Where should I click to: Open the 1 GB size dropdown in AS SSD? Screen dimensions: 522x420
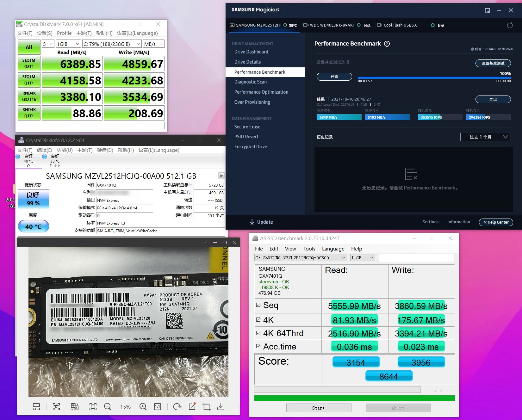(363, 258)
